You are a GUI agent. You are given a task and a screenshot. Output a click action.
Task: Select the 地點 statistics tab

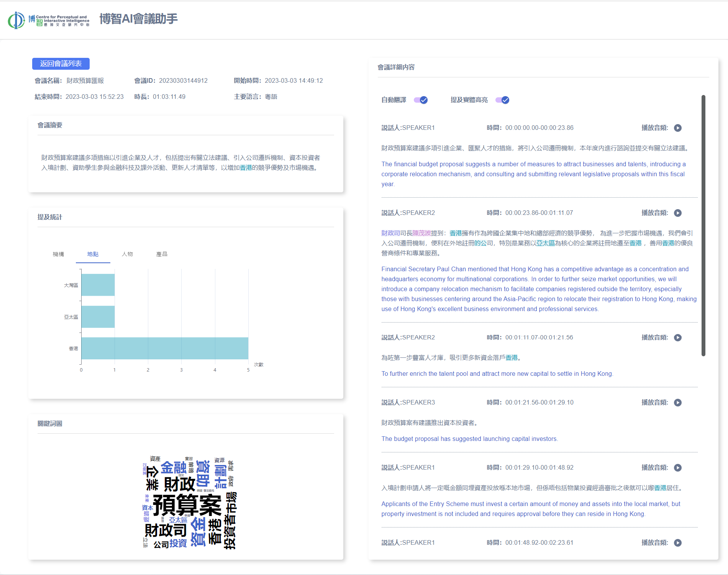coord(93,254)
